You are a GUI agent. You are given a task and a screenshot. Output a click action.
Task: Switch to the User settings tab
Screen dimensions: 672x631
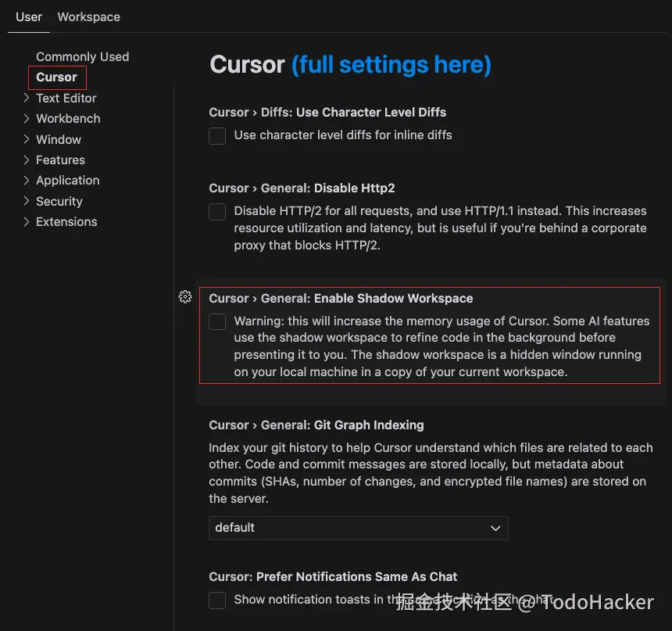[29, 17]
